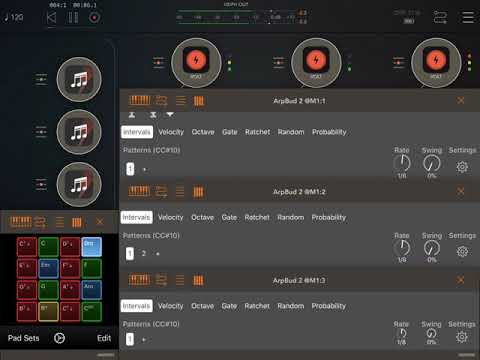The width and height of the screenshot is (480, 360).
Task: Tap the blue Em chord pad
Action: pos(49,269)
